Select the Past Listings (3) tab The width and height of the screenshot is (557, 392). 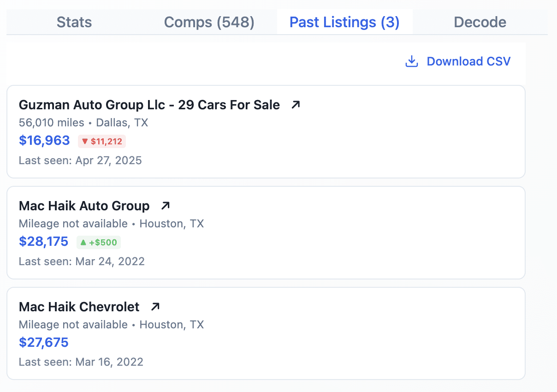[x=344, y=22]
